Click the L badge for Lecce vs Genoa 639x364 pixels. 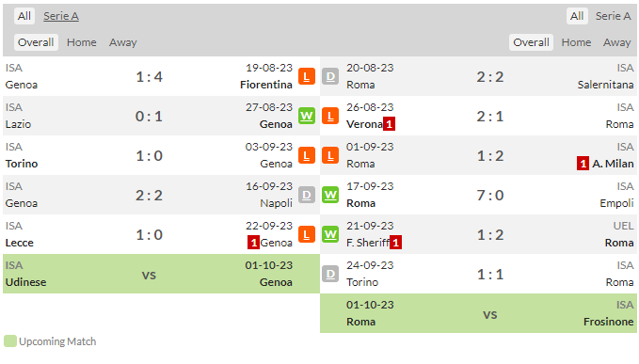point(307,234)
